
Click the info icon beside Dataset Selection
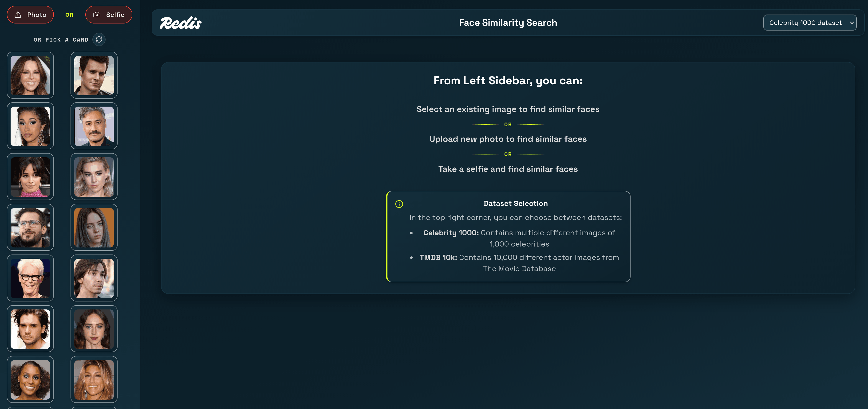399,204
